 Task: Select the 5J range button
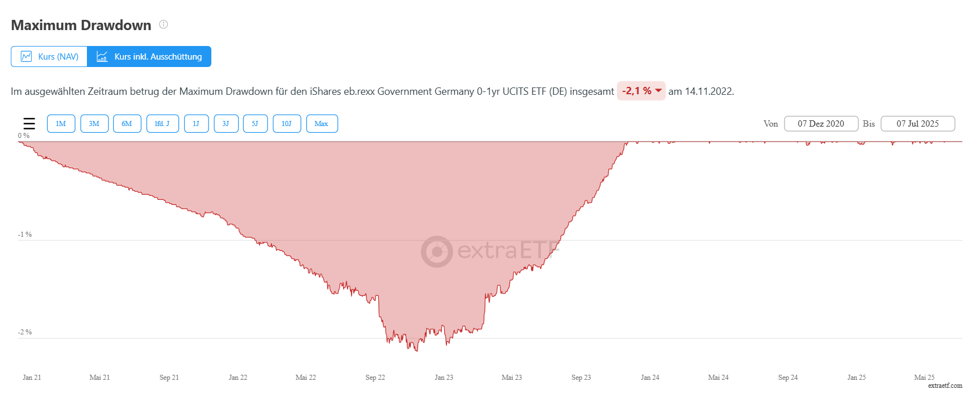click(255, 124)
